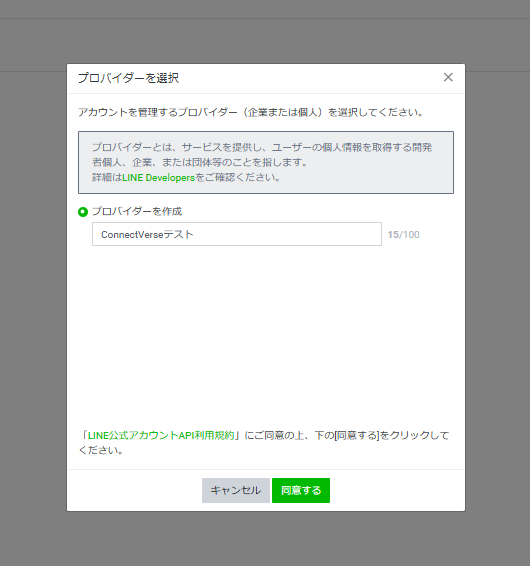Click the 15/100 character counter

point(403,235)
